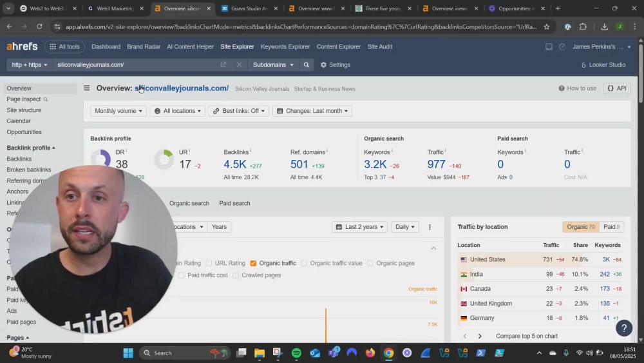This screenshot has width=644, height=363.
Task: Open the All tools grid menu
Action: coord(64,46)
